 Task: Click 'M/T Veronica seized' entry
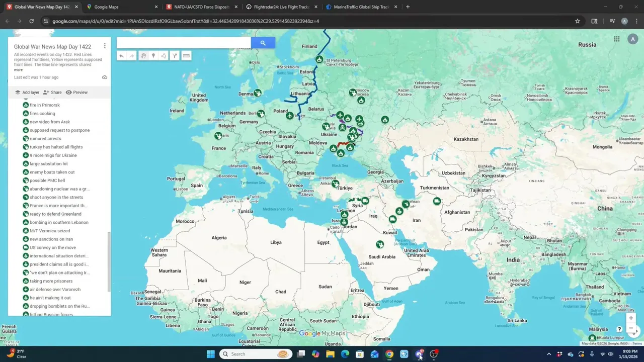pos(50,231)
